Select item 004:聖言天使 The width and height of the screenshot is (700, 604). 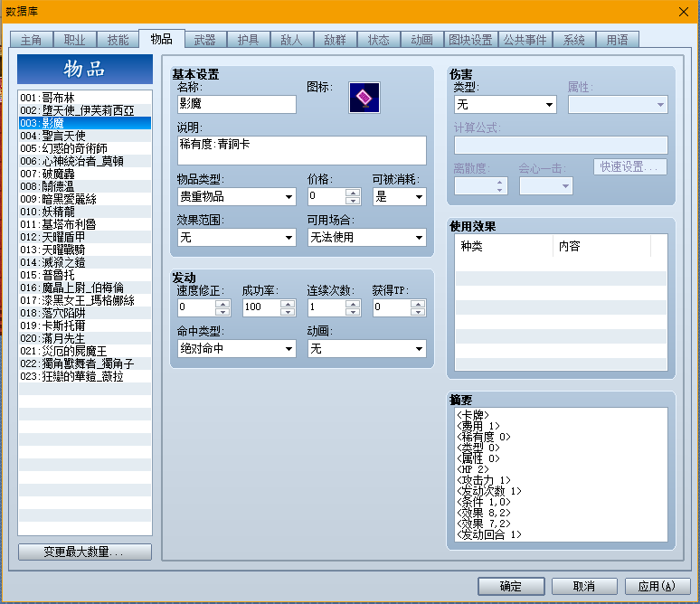coord(85,136)
